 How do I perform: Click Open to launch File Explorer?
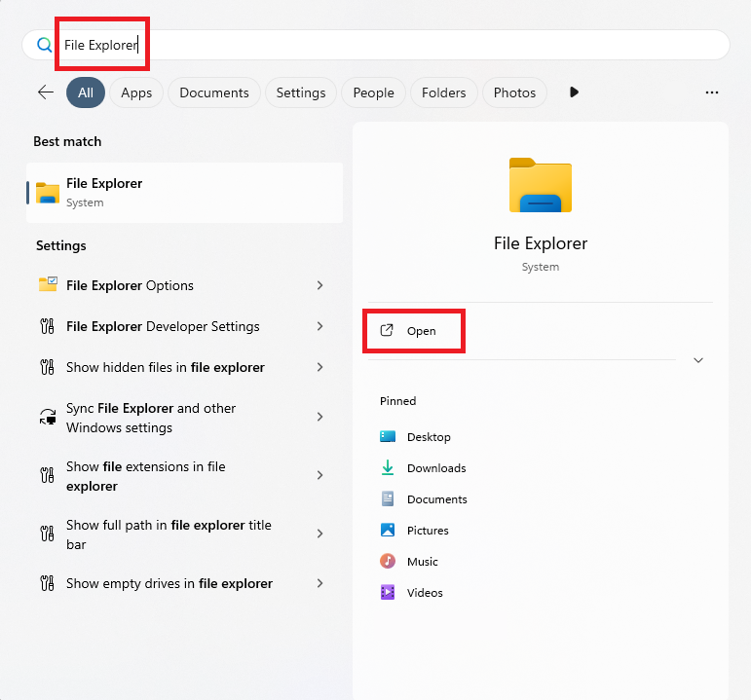click(412, 331)
